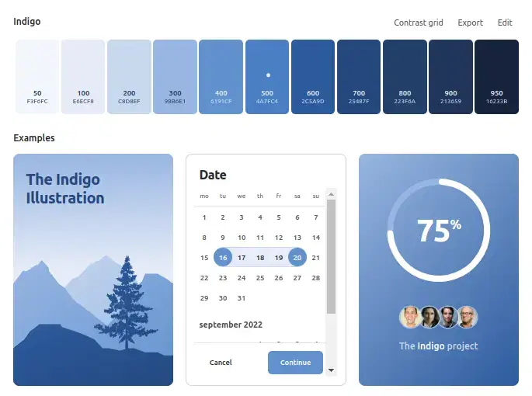The height and width of the screenshot is (396, 532).
Task: Click the scrollbar up arrow in calendar
Action: [x=332, y=194]
